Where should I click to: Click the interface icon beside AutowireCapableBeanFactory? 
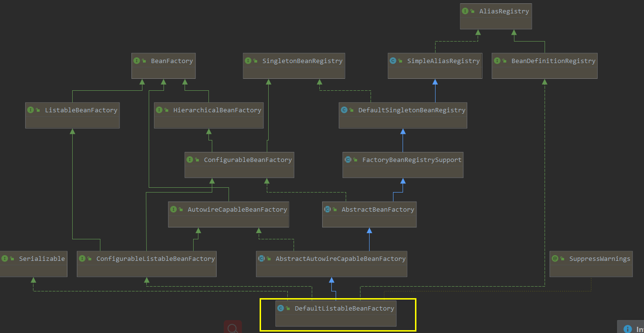pos(174,209)
